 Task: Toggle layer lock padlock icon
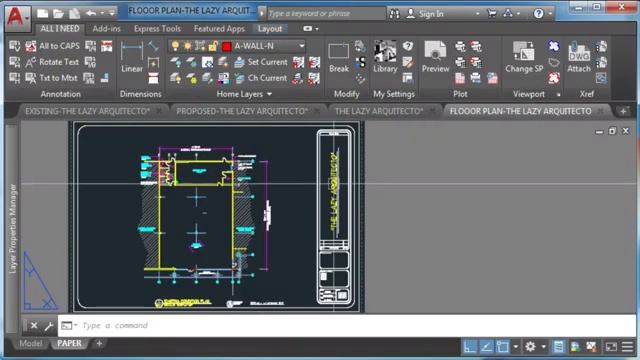pyautogui.click(x=213, y=46)
